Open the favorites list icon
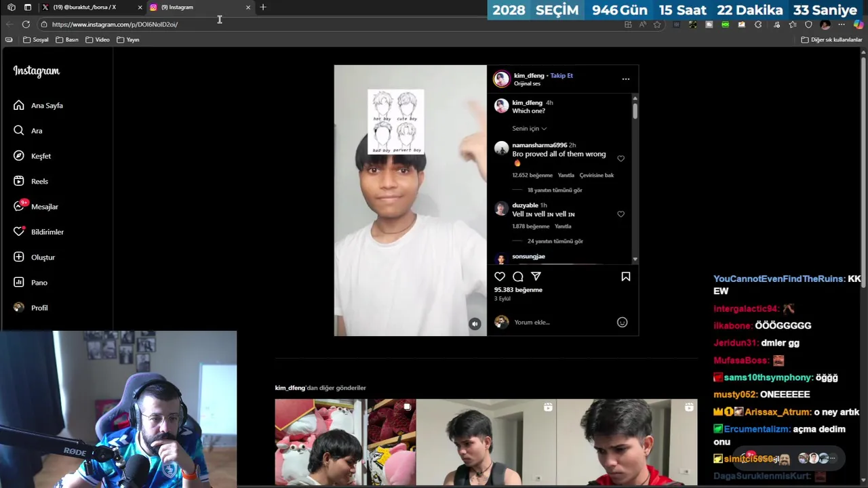 point(792,24)
